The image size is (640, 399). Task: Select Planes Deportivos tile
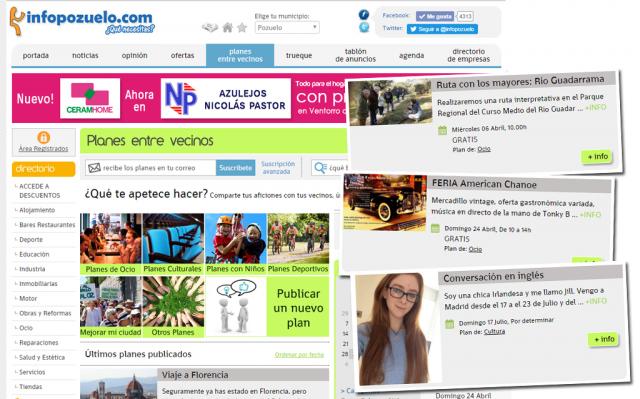click(298, 244)
